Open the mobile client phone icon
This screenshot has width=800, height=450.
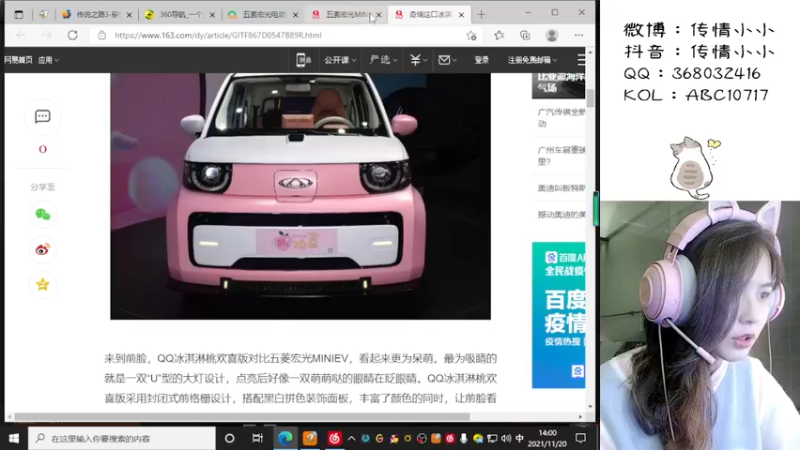click(x=303, y=60)
